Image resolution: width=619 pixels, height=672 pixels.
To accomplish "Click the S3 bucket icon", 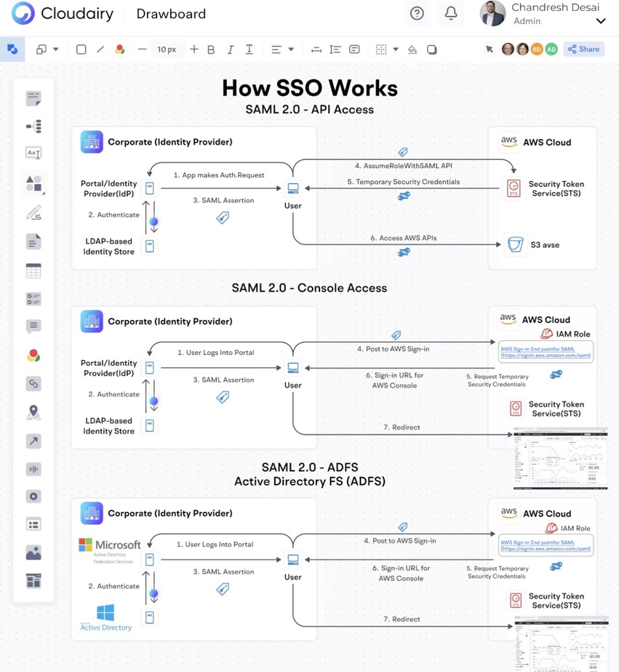I will tap(515, 244).
